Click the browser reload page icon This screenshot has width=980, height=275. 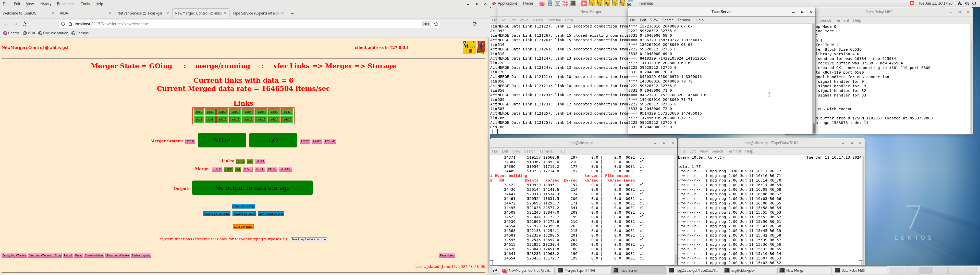click(25, 24)
